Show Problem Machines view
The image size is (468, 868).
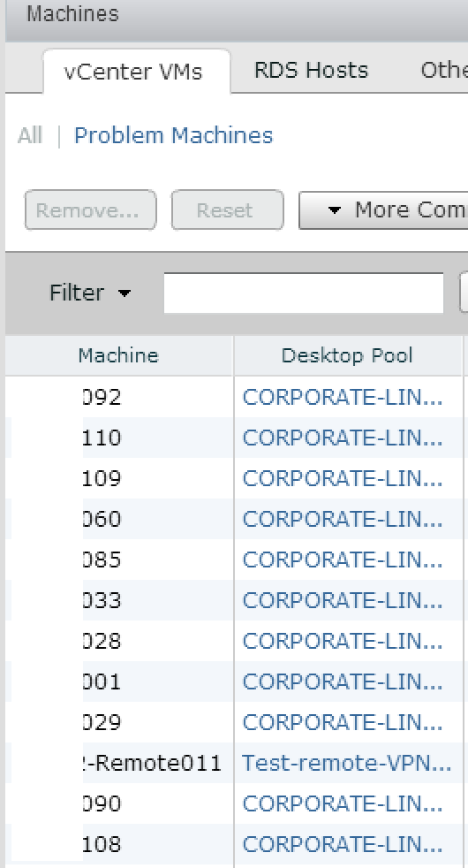pyautogui.click(x=173, y=135)
